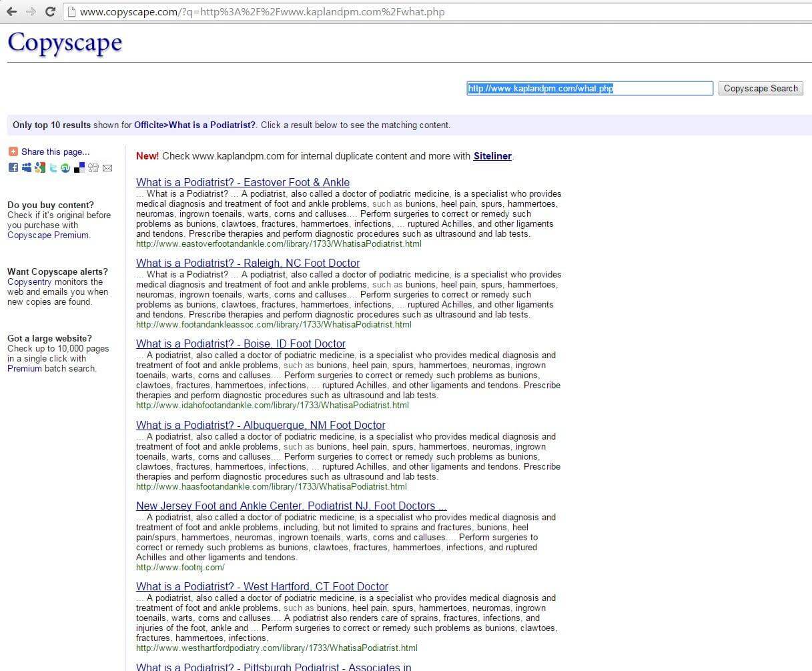Click the browser reload icon

click(50, 11)
